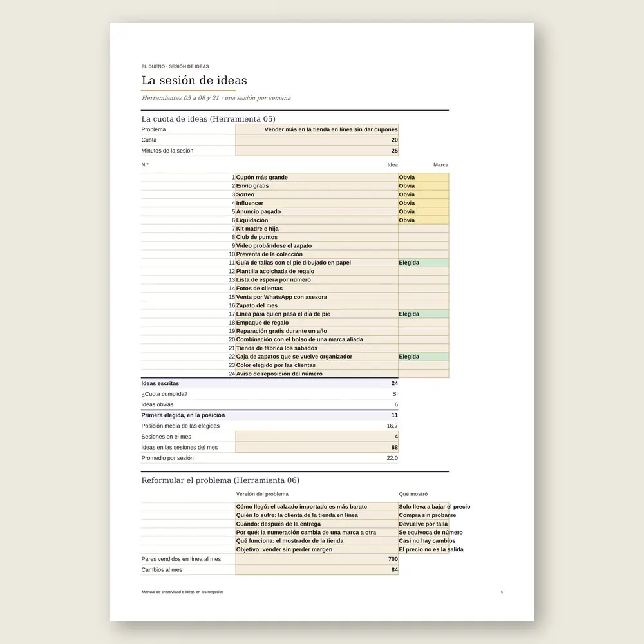Viewport: 644px width, 644px height.
Task: Click the "Sesiones en el mes" value 4
Action: [x=317, y=437]
